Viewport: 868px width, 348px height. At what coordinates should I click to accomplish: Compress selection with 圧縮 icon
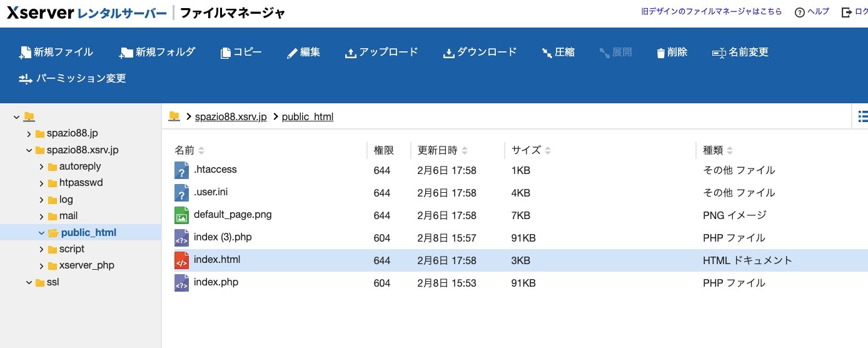547,53
